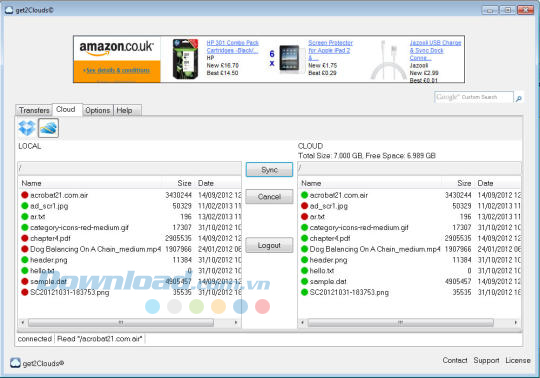The height and width of the screenshot is (378, 540).
Task: Click the cloud pane horizontal scrollbar thumb
Action: click(x=401, y=323)
